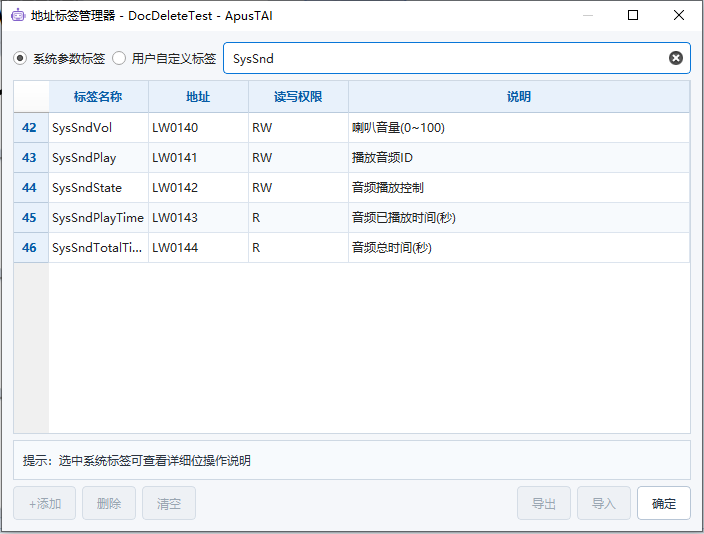The height and width of the screenshot is (534, 704).
Task: Maximize the 地址标签管理器 window
Action: (x=633, y=15)
